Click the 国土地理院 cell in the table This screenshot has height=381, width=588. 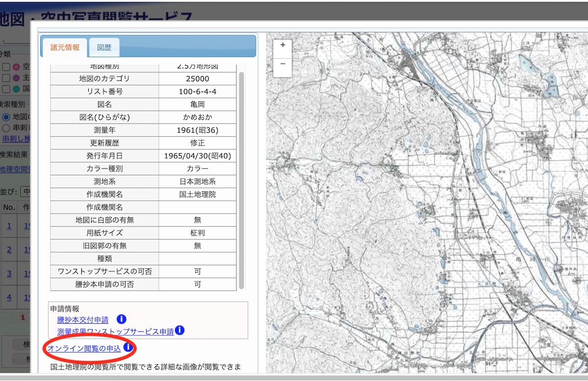point(197,194)
